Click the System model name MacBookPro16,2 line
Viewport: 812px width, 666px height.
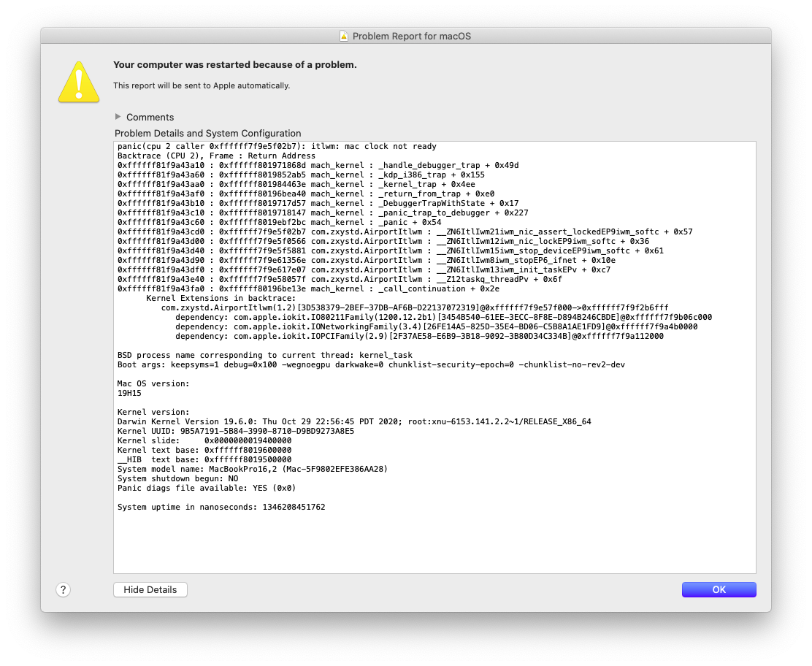[x=241, y=469]
